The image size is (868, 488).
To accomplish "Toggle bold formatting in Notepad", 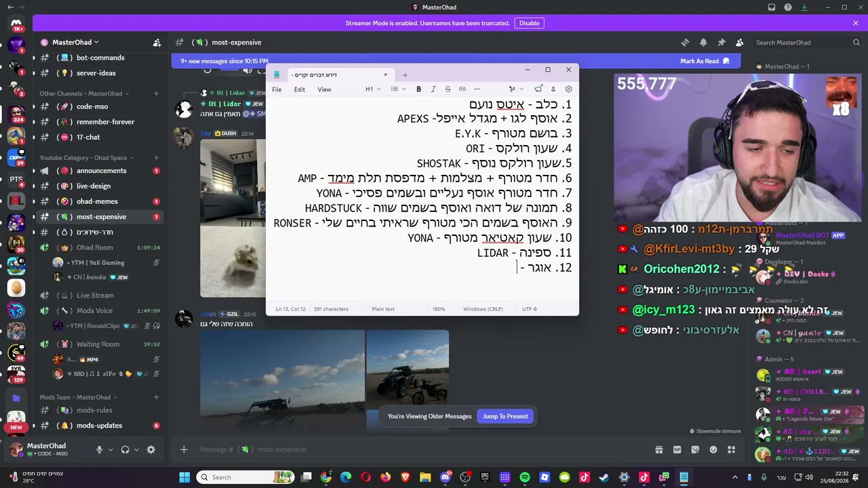I will (x=418, y=89).
